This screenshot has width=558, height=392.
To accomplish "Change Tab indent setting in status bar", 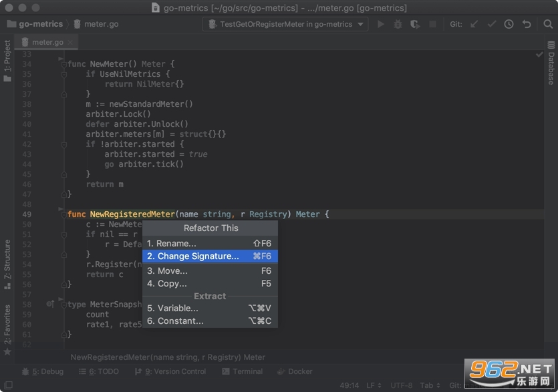I will point(430,385).
